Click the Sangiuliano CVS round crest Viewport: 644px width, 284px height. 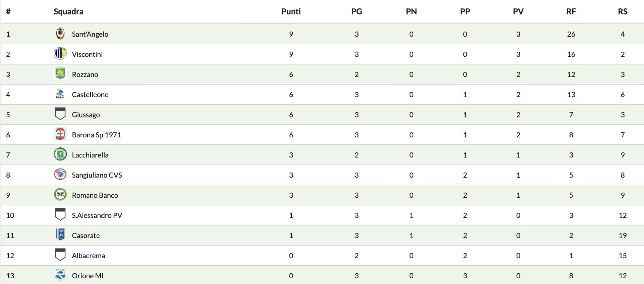click(60, 175)
